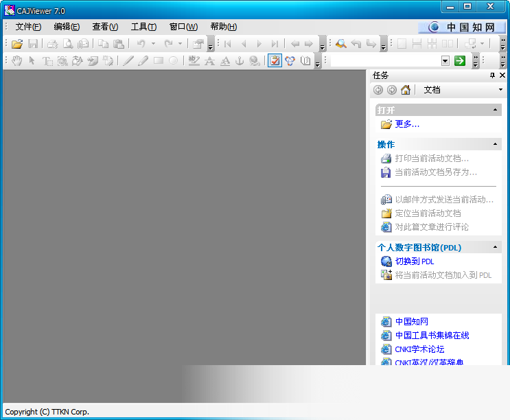Click the send-by-email paperclip toolbar icon
The height and width of the screenshot is (420, 510).
point(83,43)
